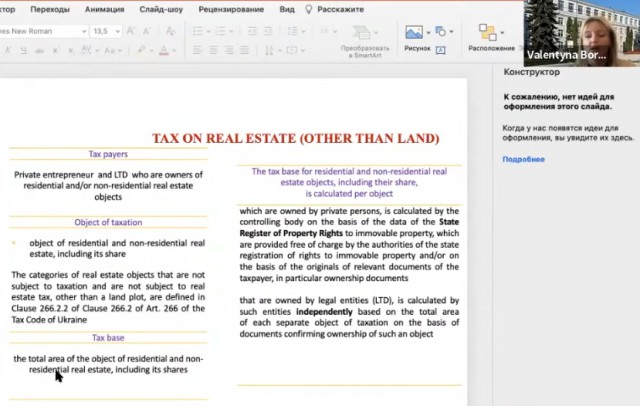Viewport: 640px width, 406px height.
Task: Decrease the font size with the smaller A icon
Action: (146, 31)
